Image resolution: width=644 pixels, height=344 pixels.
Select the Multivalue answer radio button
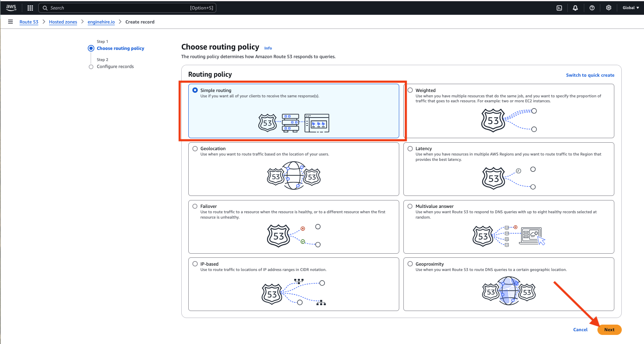coord(410,206)
